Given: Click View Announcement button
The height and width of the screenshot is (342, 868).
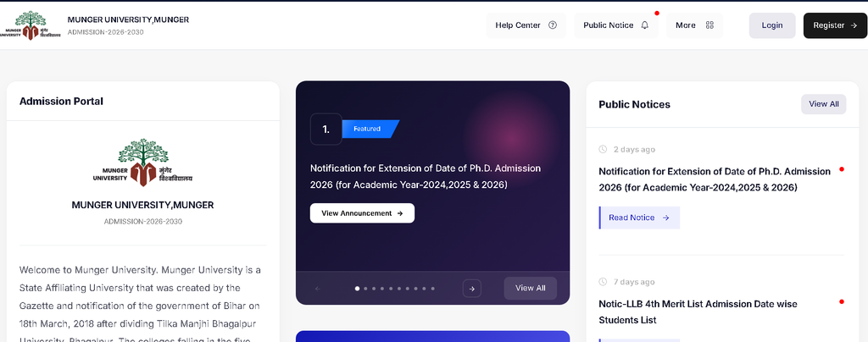Looking at the screenshot, I should point(362,213).
